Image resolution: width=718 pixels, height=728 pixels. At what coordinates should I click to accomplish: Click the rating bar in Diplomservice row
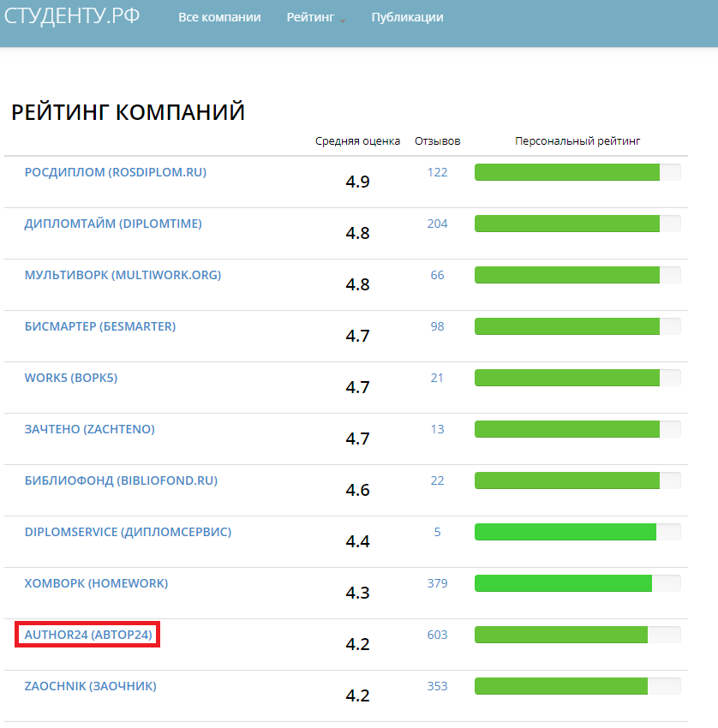577,532
